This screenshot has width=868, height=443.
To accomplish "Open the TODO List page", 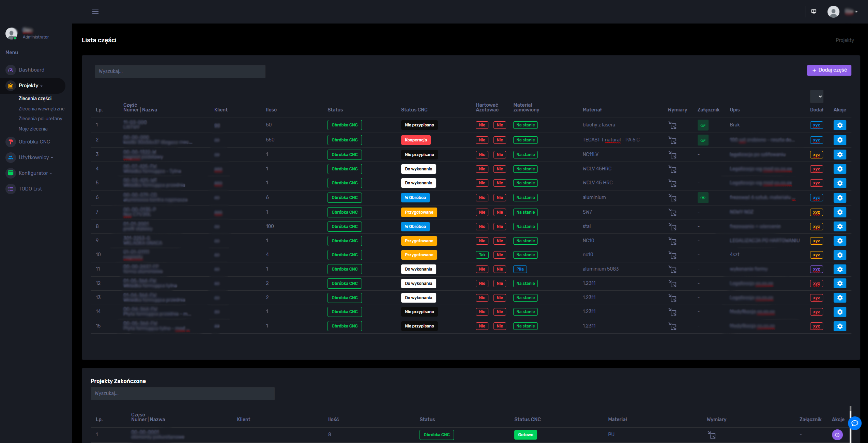I will (30, 189).
